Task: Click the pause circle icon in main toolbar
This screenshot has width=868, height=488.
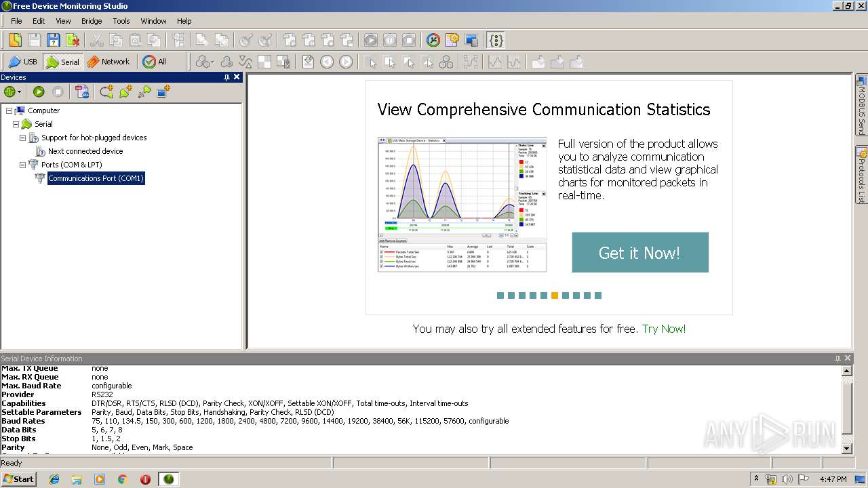Action: (x=390, y=40)
